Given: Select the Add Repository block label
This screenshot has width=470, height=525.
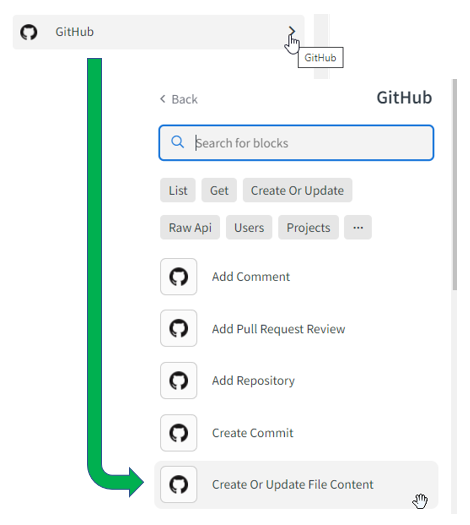Looking at the screenshot, I should pos(253,381).
